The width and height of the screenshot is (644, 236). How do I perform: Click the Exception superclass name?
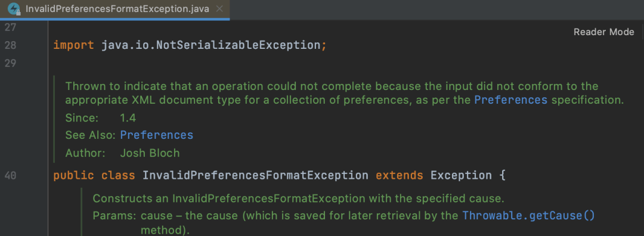click(x=461, y=176)
